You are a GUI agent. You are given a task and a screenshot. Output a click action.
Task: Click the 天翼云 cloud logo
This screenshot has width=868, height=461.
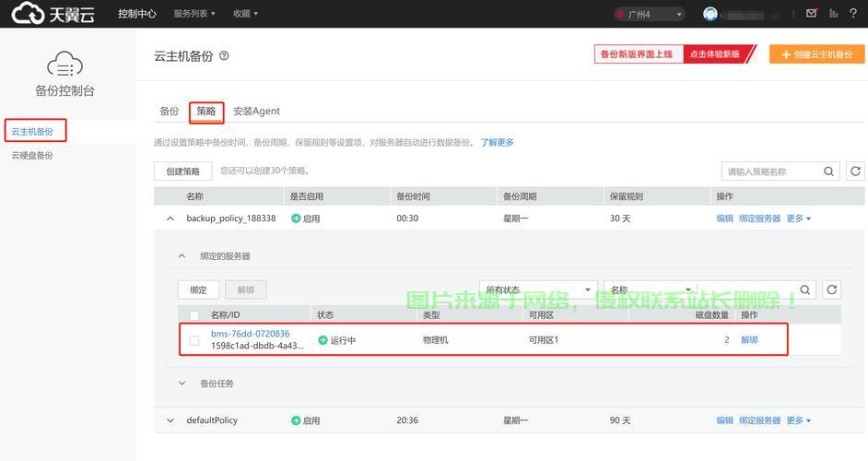[x=53, y=13]
